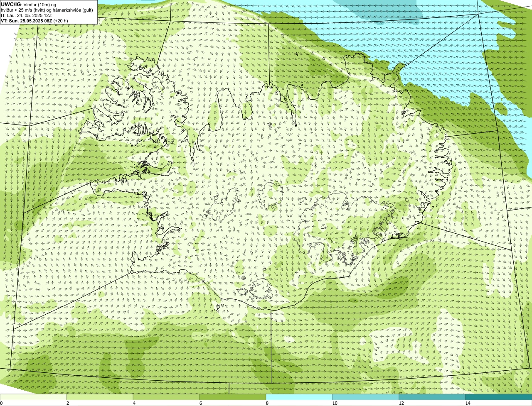Click the legend scale label '8'
The width and height of the screenshot is (532, 406).
point(267,403)
